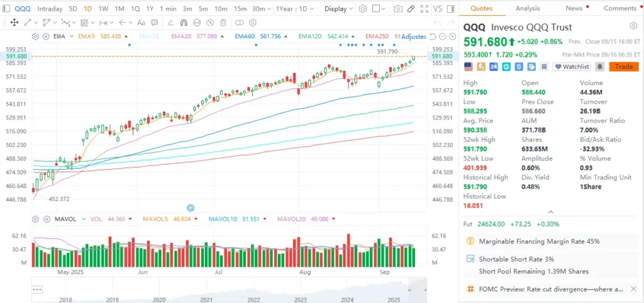Delete drawings with the trash icon
Viewport: 644px width, 303px height.
(x=223, y=23)
